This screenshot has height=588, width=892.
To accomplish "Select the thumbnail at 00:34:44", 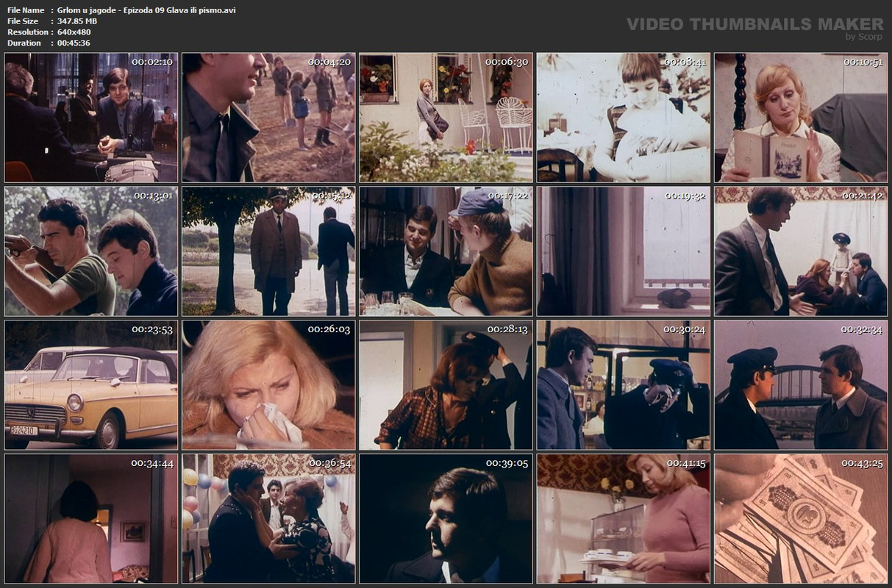I will (x=91, y=519).
